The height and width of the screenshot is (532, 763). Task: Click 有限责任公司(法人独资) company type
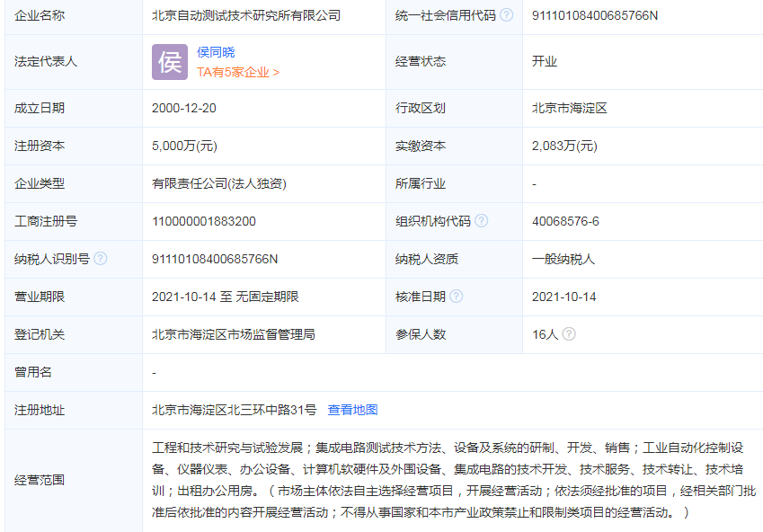point(219,183)
